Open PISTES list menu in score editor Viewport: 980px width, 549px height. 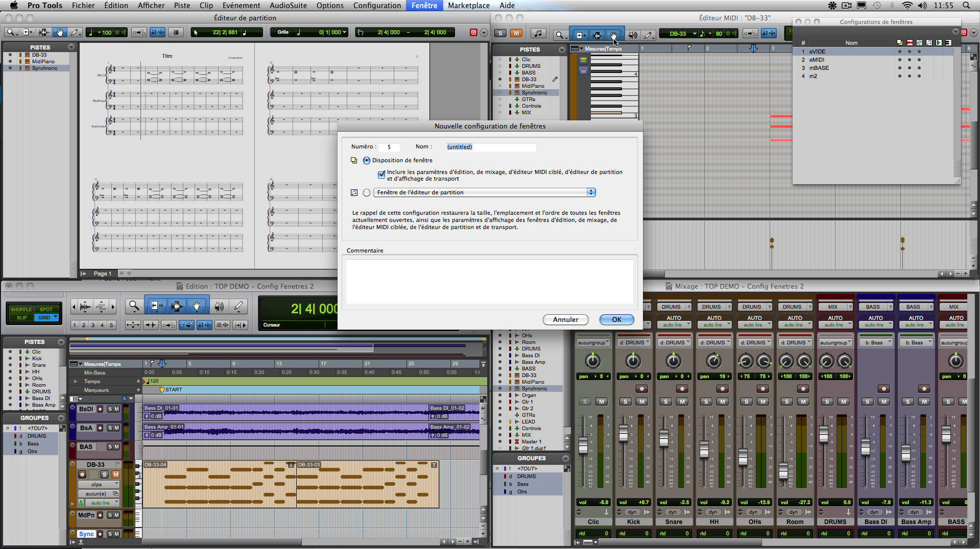[x=71, y=47]
